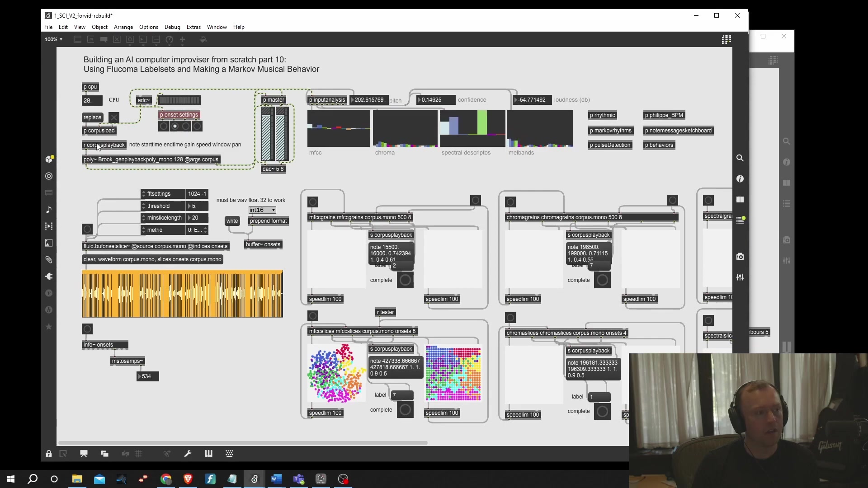This screenshot has height=488, width=868.
Task: Open the Debug menu
Action: (x=172, y=27)
